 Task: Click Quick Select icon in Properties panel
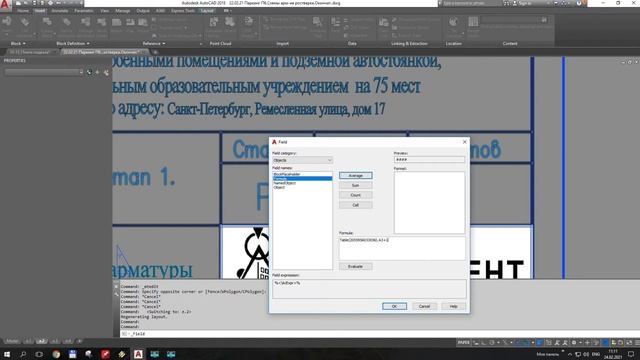click(107, 72)
